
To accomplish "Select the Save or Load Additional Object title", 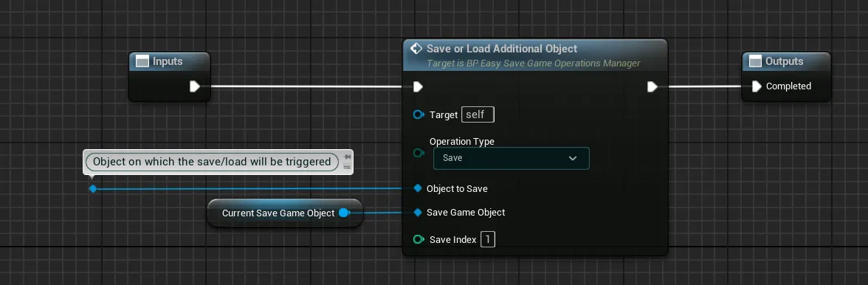I will [x=502, y=49].
